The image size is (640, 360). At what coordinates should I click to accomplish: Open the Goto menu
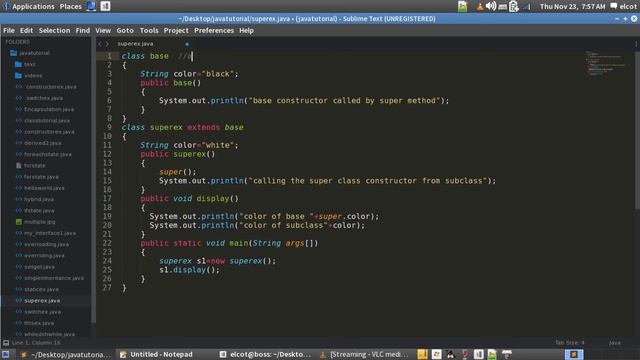125,31
